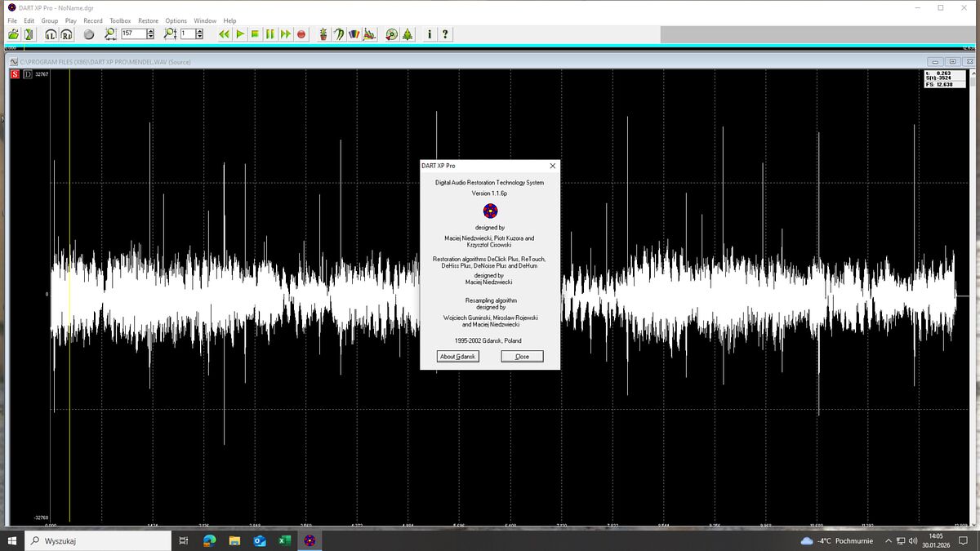
Task: Click the red Record button in toolbar
Action: click(301, 34)
